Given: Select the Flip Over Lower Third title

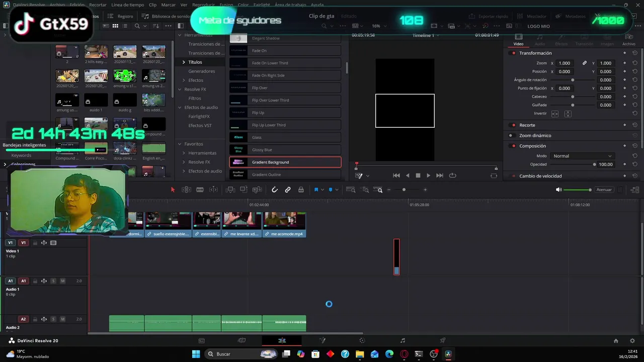Looking at the screenshot, I should [x=285, y=100].
